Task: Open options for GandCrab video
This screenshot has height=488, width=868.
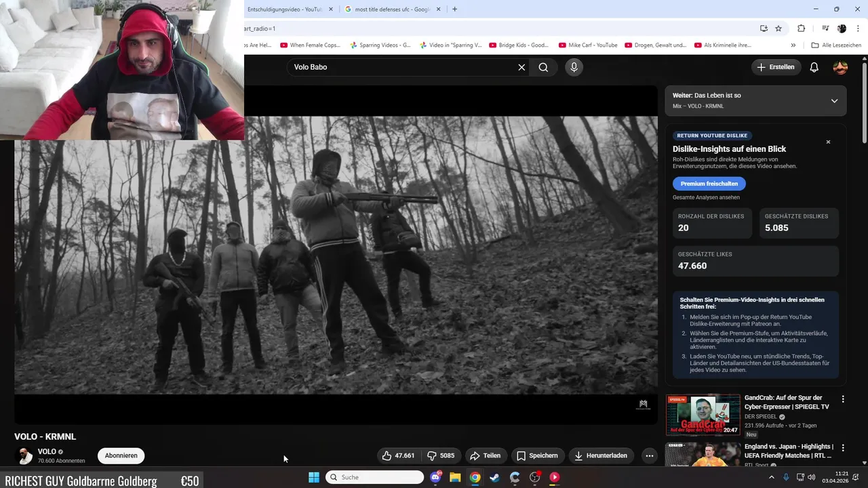Action: (843, 399)
